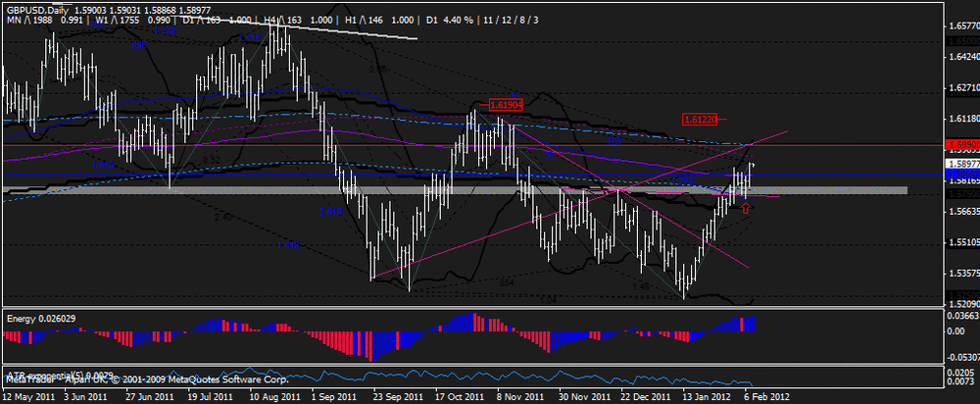Click the 30 Nov 2011 date label
Screen dimensions: 980x404
click(x=584, y=397)
